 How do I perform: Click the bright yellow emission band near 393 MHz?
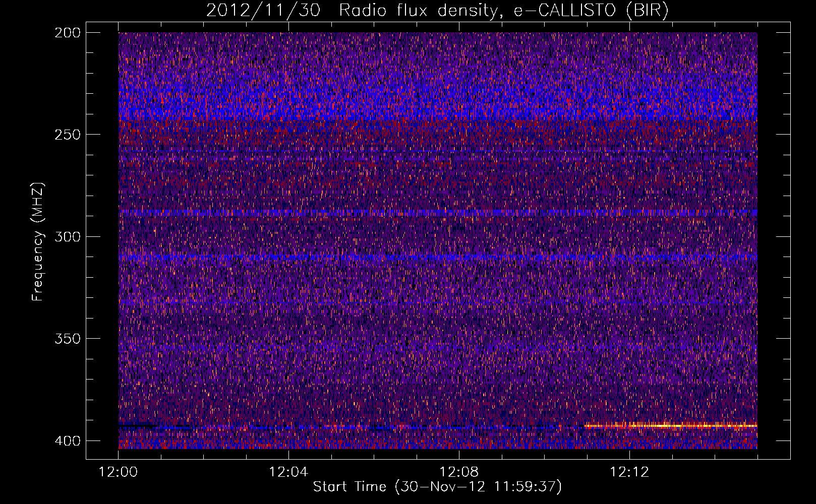pyautogui.click(x=671, y=426)
